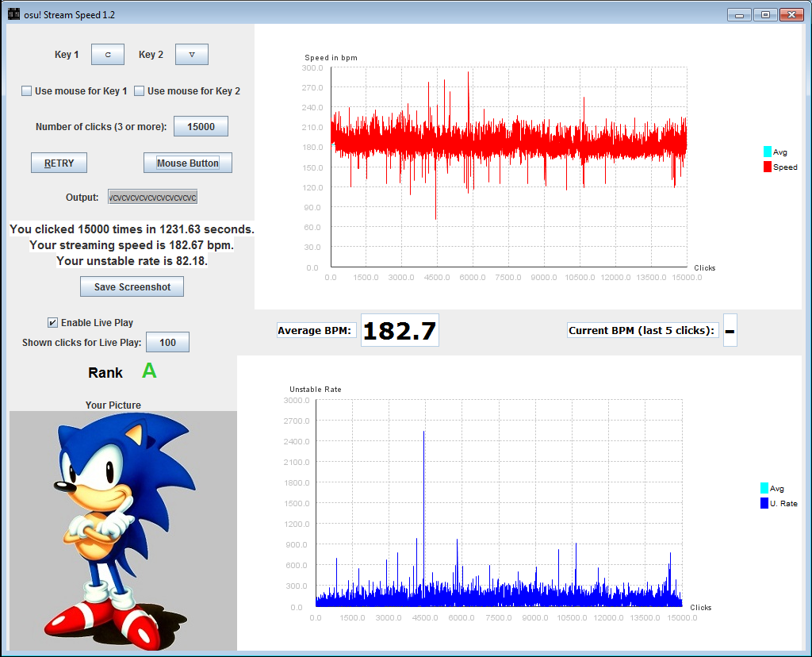Click the blue U. Rate legend swatch
Image resolution: width=812 pixels, height=657 pixels.
click(x=764, y=503)
